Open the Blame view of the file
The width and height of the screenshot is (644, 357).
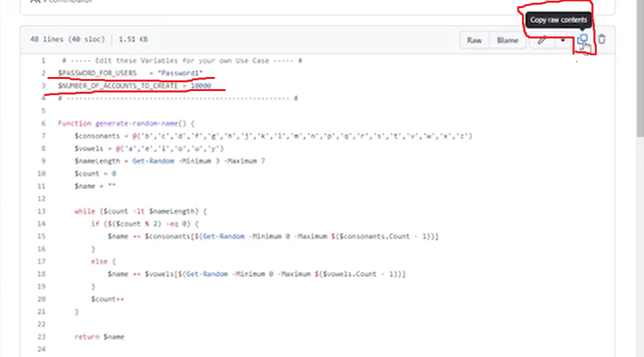[x=508, y=40]
